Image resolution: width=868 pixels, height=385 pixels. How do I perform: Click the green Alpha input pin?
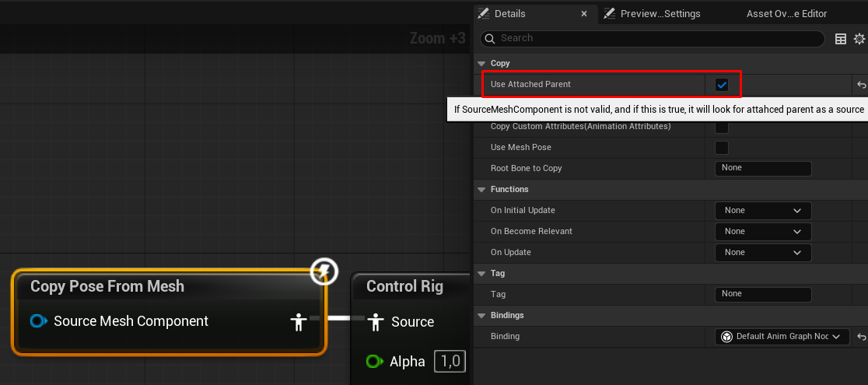(375, 361)
